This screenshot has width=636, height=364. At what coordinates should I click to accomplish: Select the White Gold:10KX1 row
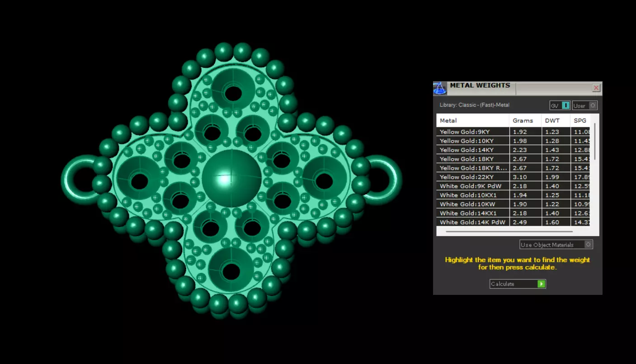point(513,195)
